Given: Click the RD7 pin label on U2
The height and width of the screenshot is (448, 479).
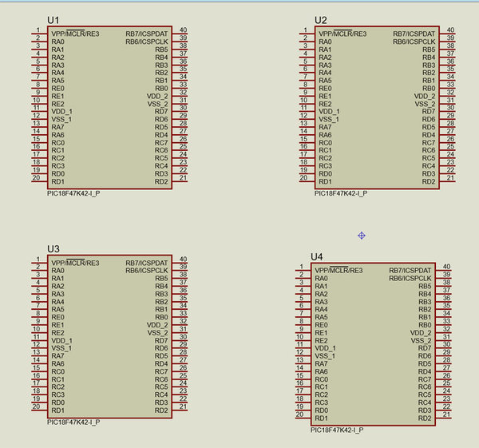Looking at the screenshot, I should [429, 112].
